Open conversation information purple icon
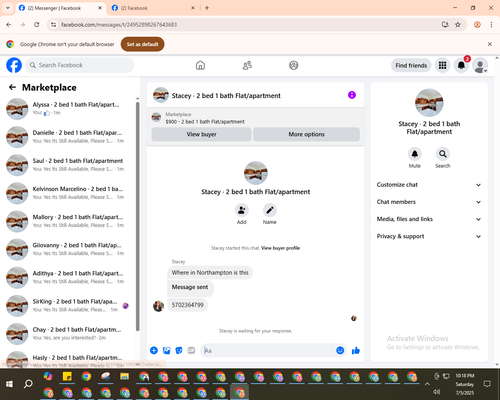Viewport: 500px width, 400px height. 352,95
